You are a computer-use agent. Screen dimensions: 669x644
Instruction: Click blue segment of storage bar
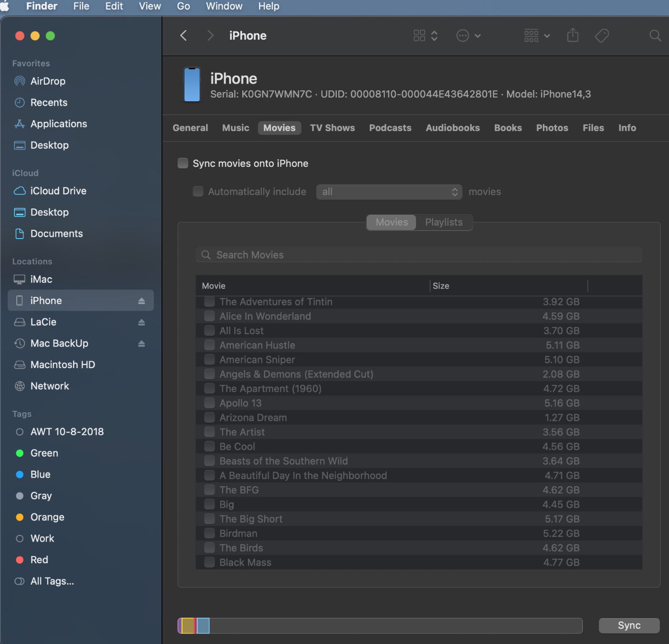[x=203, y=625]
